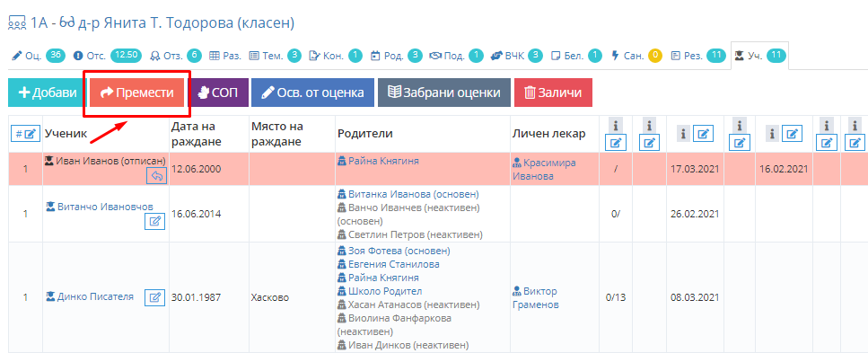
Task: Click the edit icon beside Динко Писателя
Action: pyautogui.click(x=155, y=297)
